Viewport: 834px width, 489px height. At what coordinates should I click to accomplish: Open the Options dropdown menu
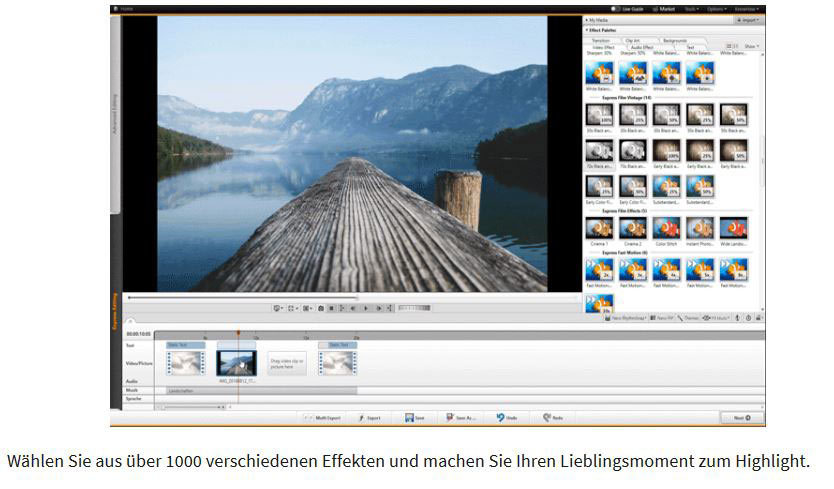coord(717,9)
